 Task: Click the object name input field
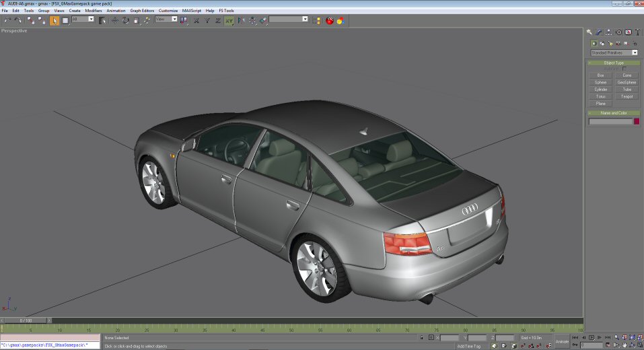pos(611,121)
